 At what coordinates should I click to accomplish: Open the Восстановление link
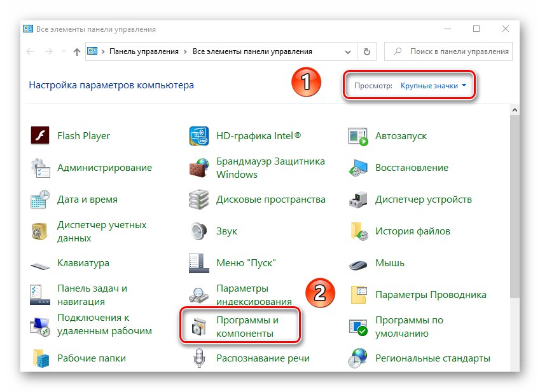(412, 168)
